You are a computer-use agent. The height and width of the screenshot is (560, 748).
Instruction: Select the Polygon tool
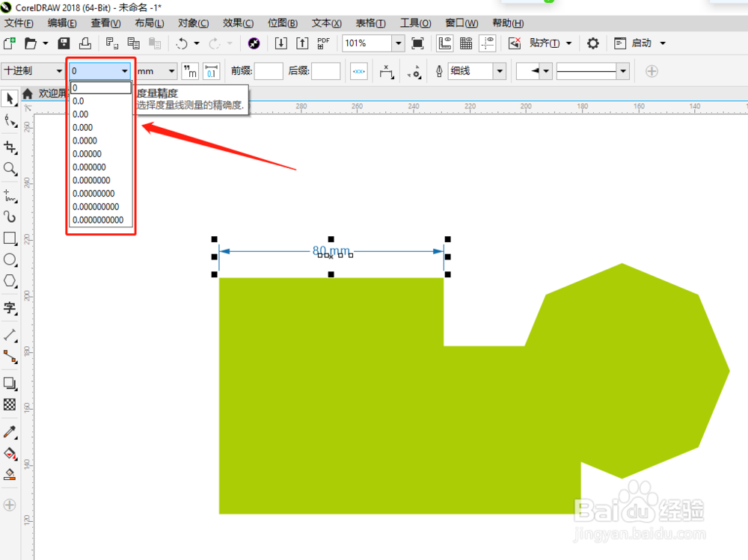coord(10,280)
